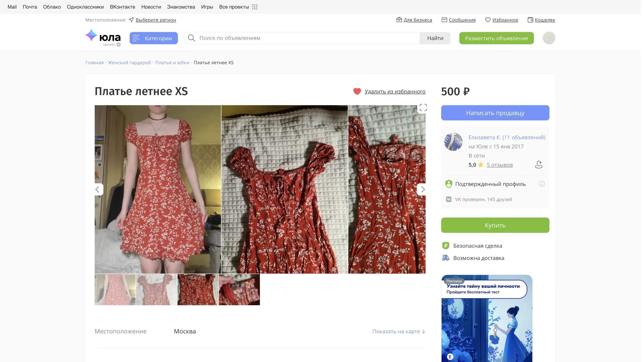The width and height of the screenshot is (644, 362).
Task: Open the 5 отзывов link
Action: [x=500, y=165]
